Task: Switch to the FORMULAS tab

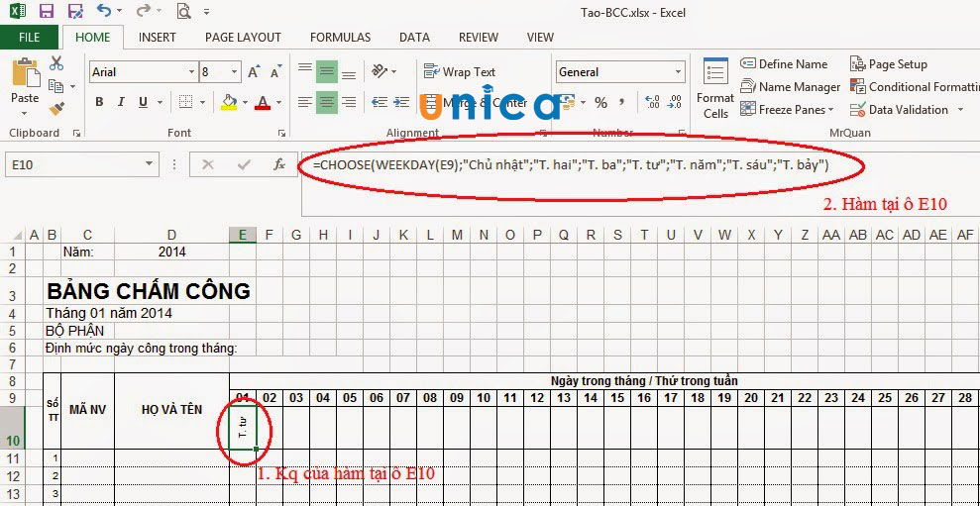Action: click(340, 38)
